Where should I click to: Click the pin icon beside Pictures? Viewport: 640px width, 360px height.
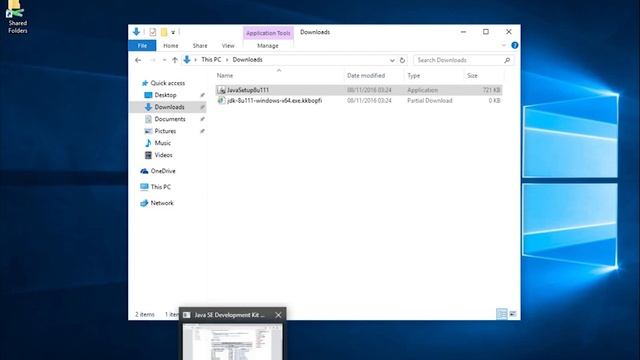pyautogui.click(x=202, y=131)
